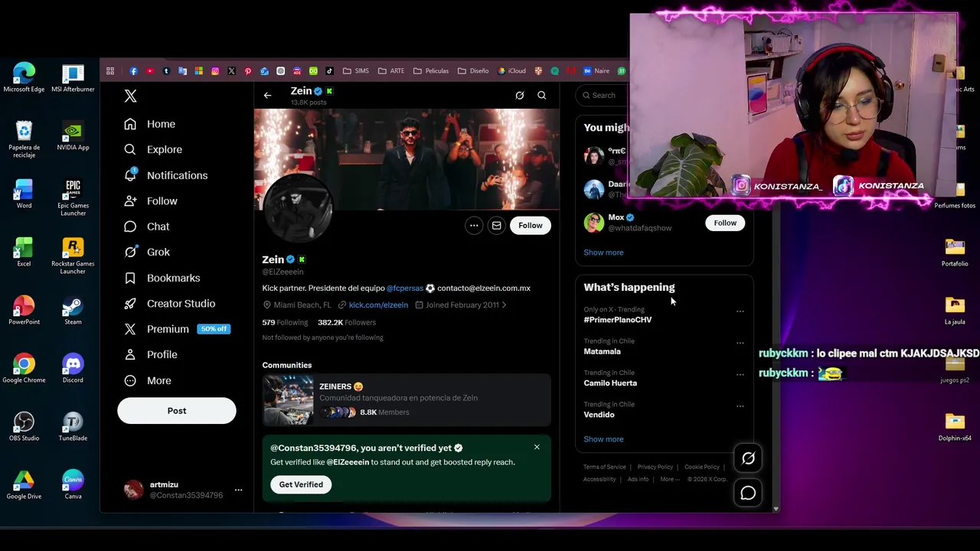Click the Grok icon in profile header

pyautogui.click(x=520, y=96)
